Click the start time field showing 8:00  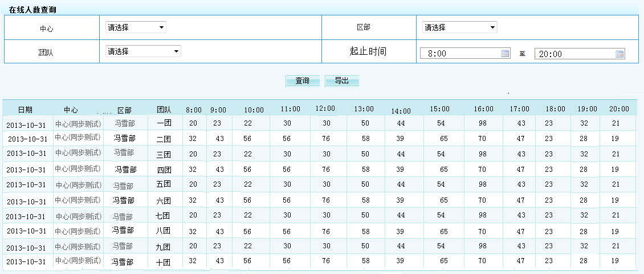click(x=460, y=54)
